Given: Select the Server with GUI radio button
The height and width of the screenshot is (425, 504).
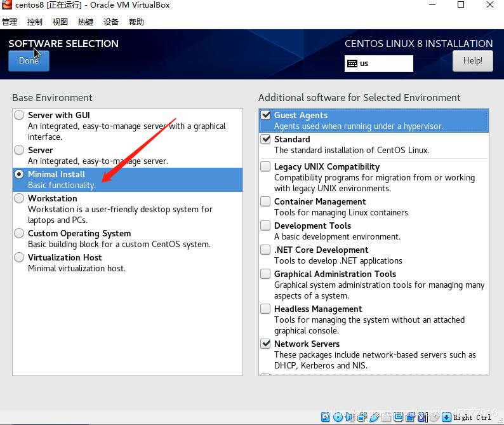Looking at the screenshot, I should point(20,116).
